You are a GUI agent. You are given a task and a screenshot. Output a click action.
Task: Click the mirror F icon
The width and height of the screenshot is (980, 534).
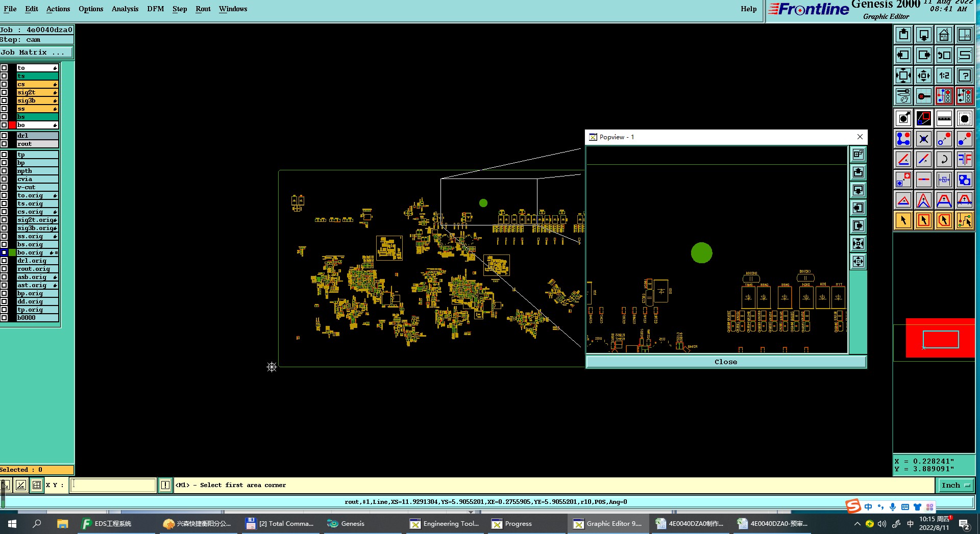[x=965, y=159]
